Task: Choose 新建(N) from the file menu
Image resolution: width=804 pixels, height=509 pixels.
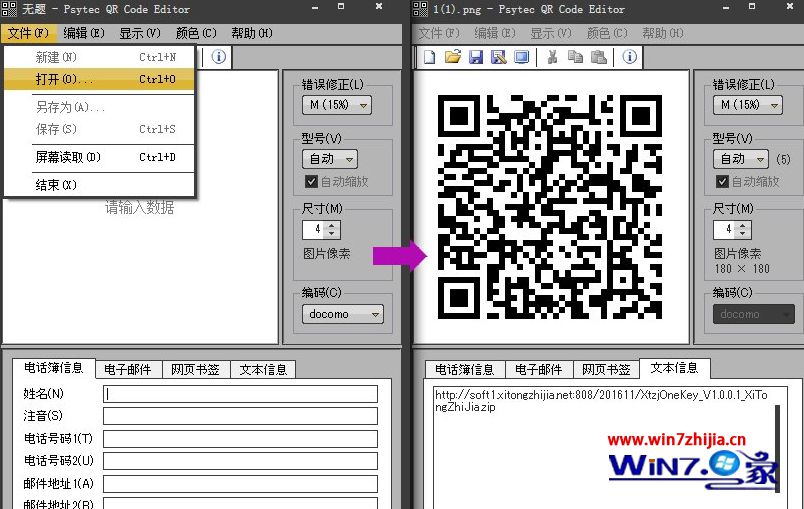Action: 99,57
